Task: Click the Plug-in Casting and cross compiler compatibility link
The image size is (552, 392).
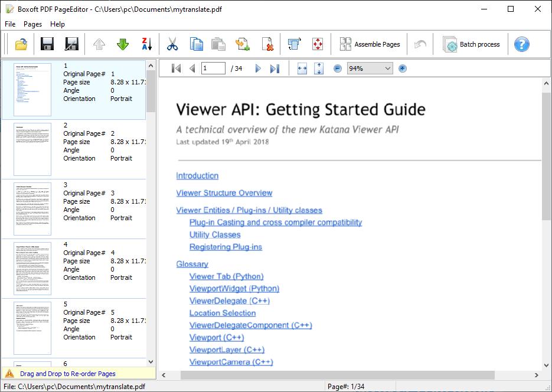Action: (276, 223)
